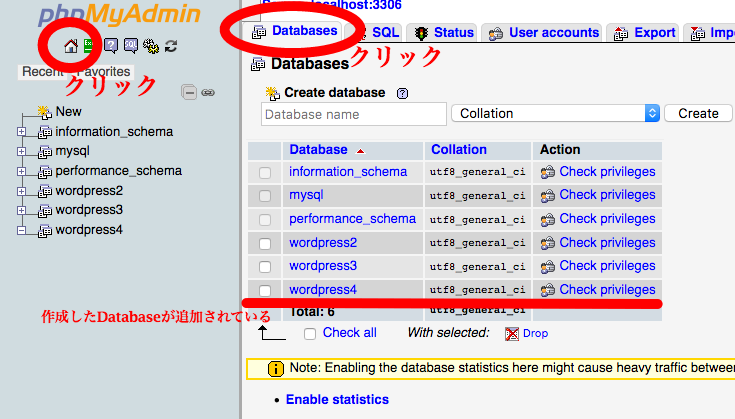Open the phpMyAdmin documentation icon
Screen dimensions: 735x419
[111, 45]
